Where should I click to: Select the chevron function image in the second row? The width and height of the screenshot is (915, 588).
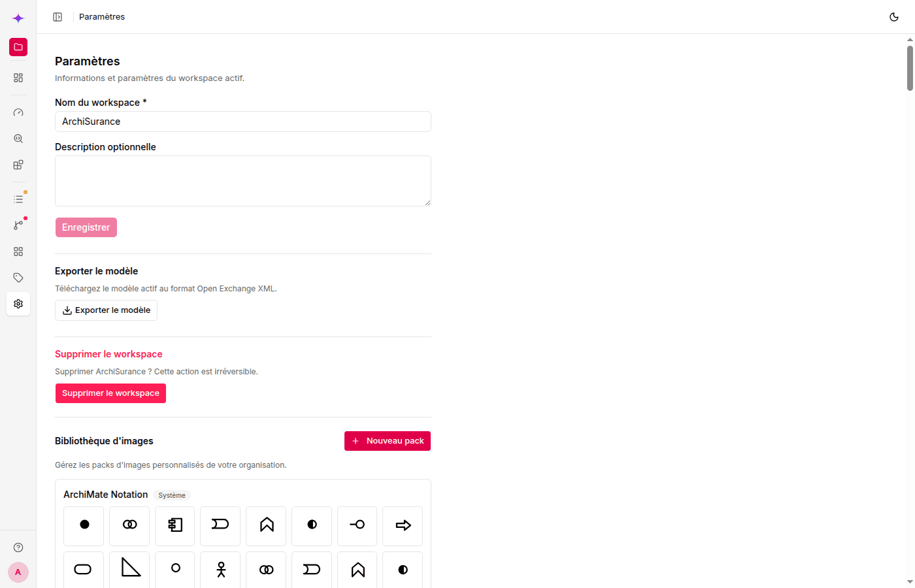pyautogui.click(x=357, y=570)
